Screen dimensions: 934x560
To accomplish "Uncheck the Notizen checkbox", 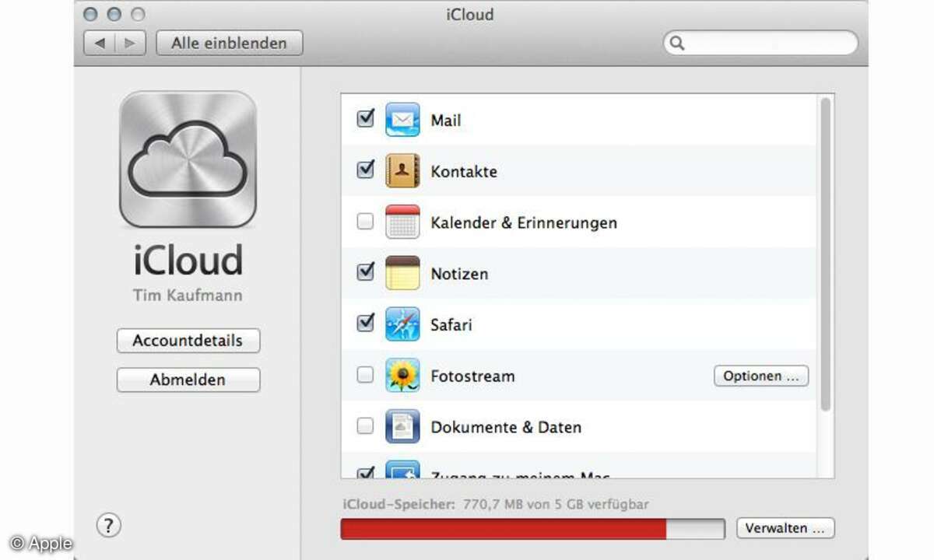I will 365,272.
